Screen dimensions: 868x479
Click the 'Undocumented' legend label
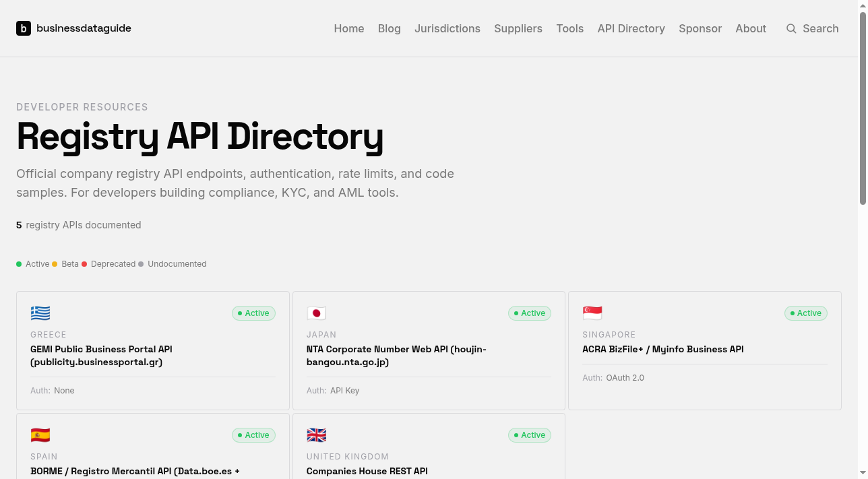coord(177,264)
